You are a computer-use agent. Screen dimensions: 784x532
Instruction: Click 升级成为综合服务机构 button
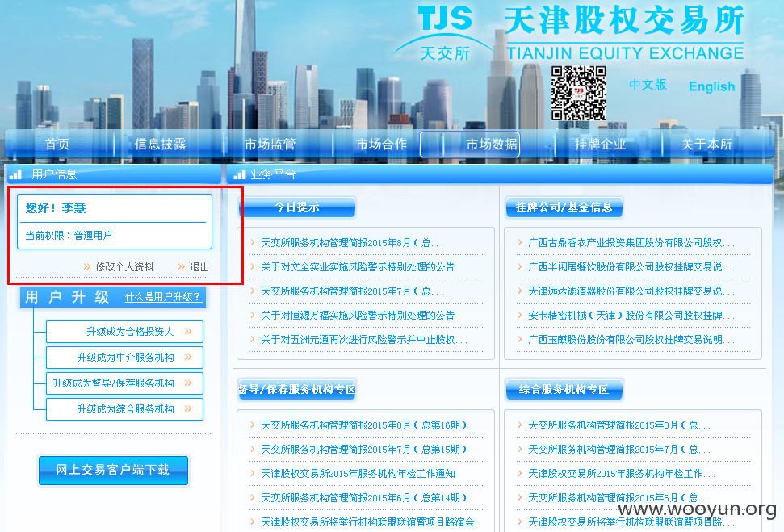point(124,409)
